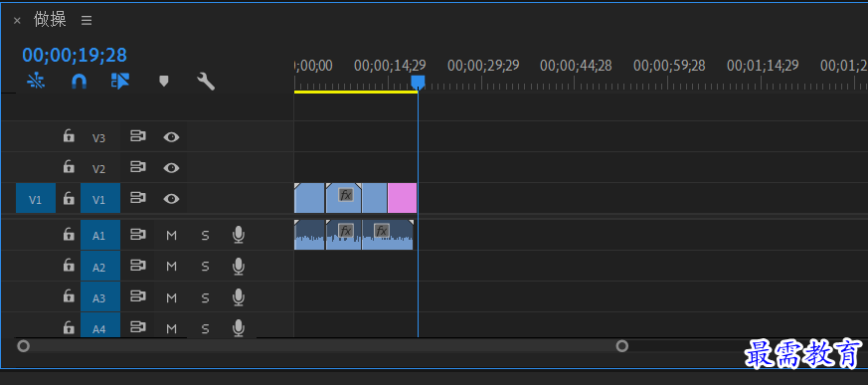Click fx badge on second A1 audio clip
This screenshot has height=385, width=868.
[x=345, y=231]
